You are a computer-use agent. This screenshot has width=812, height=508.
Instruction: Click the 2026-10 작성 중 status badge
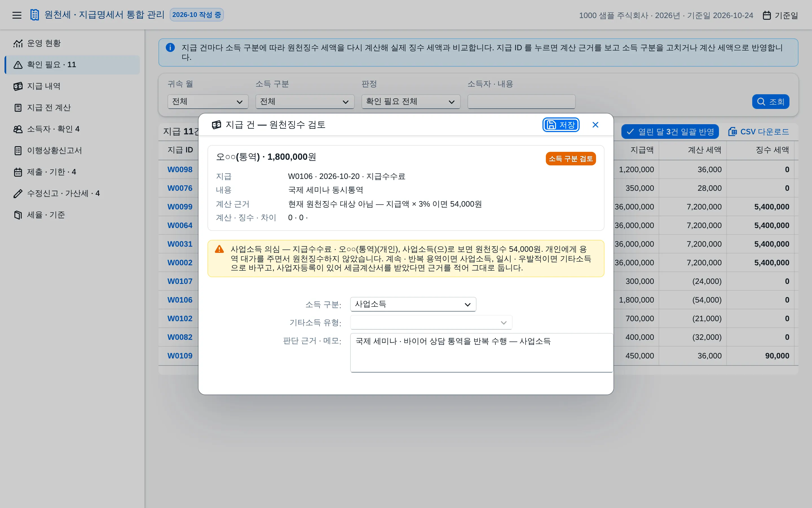pyautogui.click(x=197, y=15)
